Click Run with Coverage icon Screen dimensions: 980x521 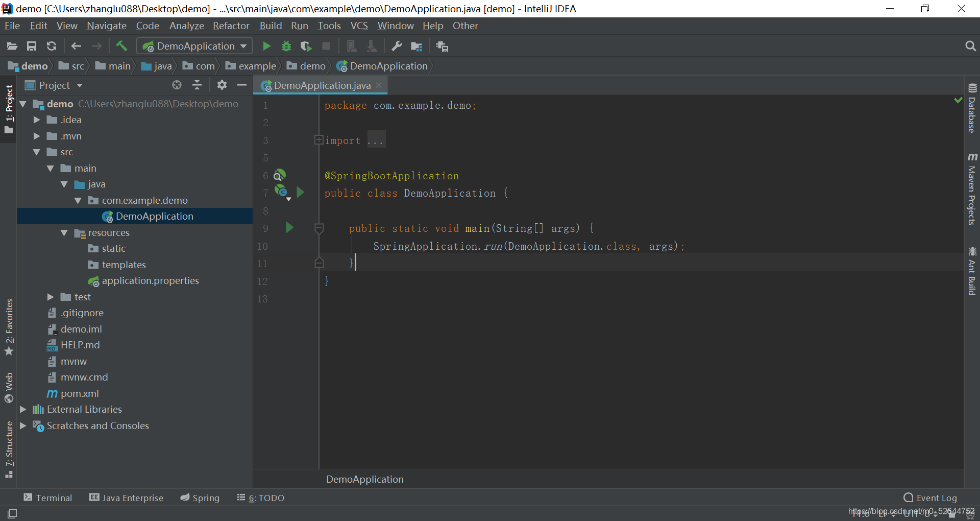coord(306,46)
